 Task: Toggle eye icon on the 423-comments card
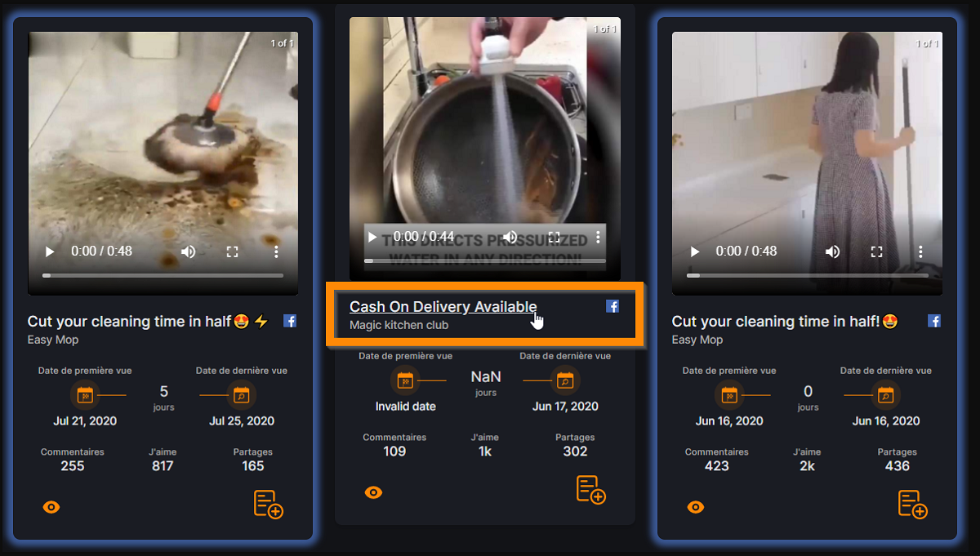coord(696,507)
